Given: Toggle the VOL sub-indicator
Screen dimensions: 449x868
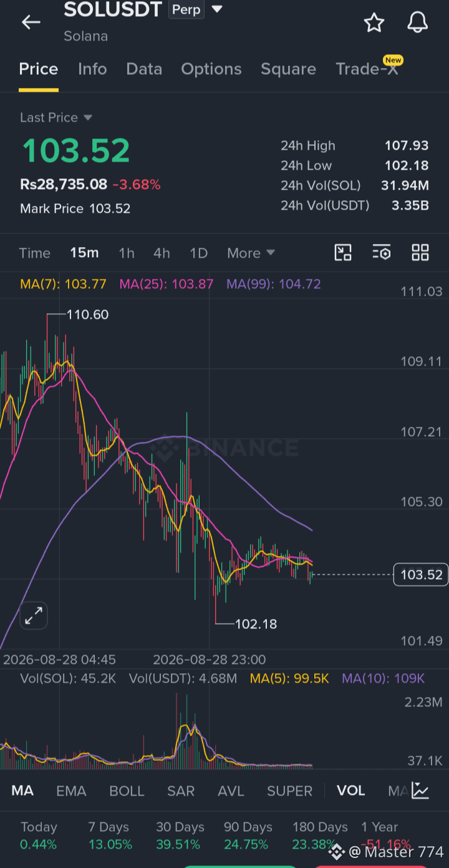Looking at the screenshot, I should tap(351, 791).
